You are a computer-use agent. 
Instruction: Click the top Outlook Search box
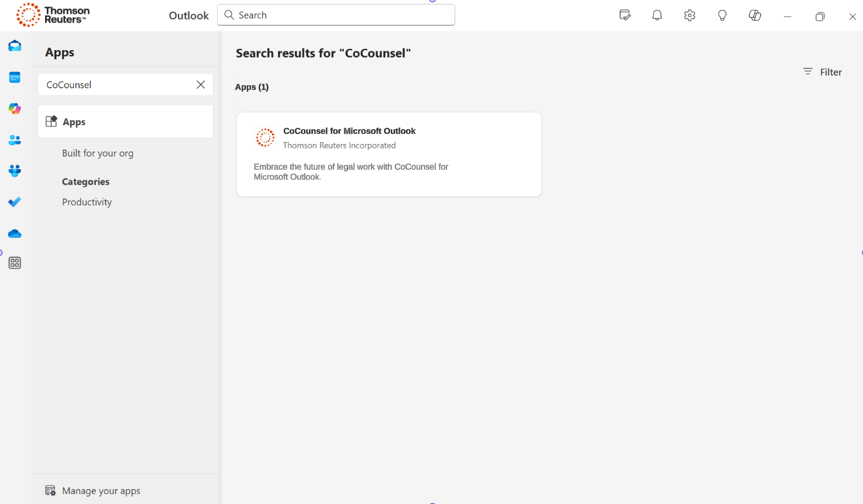pos(336,15)
